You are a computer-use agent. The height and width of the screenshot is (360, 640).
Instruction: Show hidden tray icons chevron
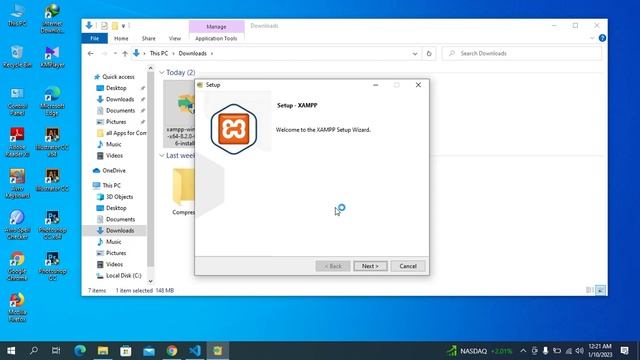click(x=523, y=351)
